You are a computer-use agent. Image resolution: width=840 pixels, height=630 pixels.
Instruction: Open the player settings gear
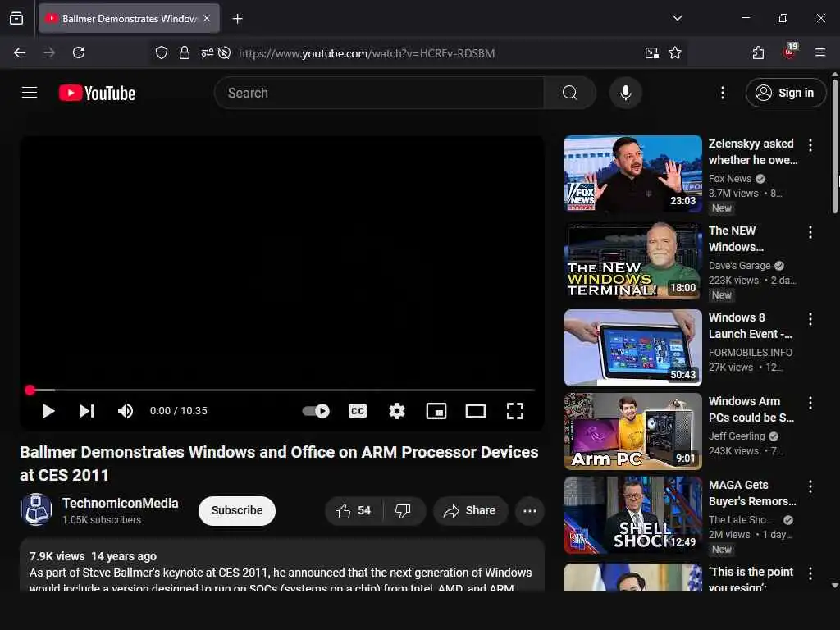397,411
